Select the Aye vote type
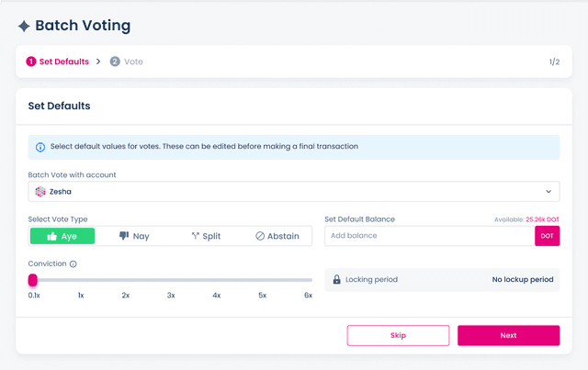Image resolution: width=588 pixels, height=370 pixels. [62, 236]
